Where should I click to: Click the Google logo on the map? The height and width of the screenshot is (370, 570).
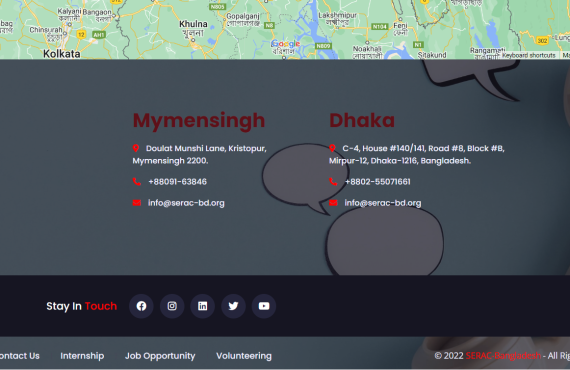pyautogui.click(x=286, y=44)
